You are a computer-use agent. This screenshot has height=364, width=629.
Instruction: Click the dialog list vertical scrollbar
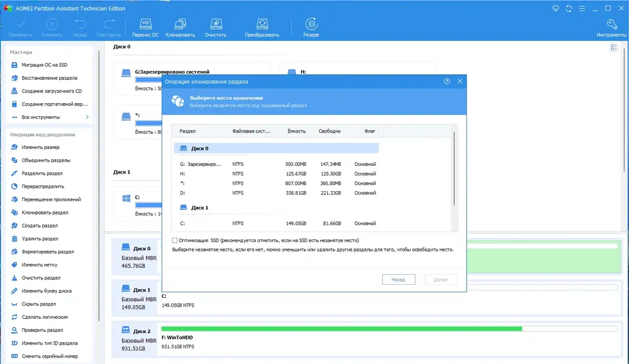pyautogui.click(x=454, y=168)
